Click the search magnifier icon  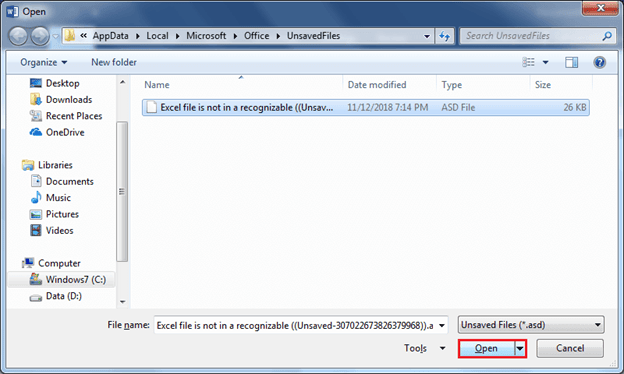[607, 36]
